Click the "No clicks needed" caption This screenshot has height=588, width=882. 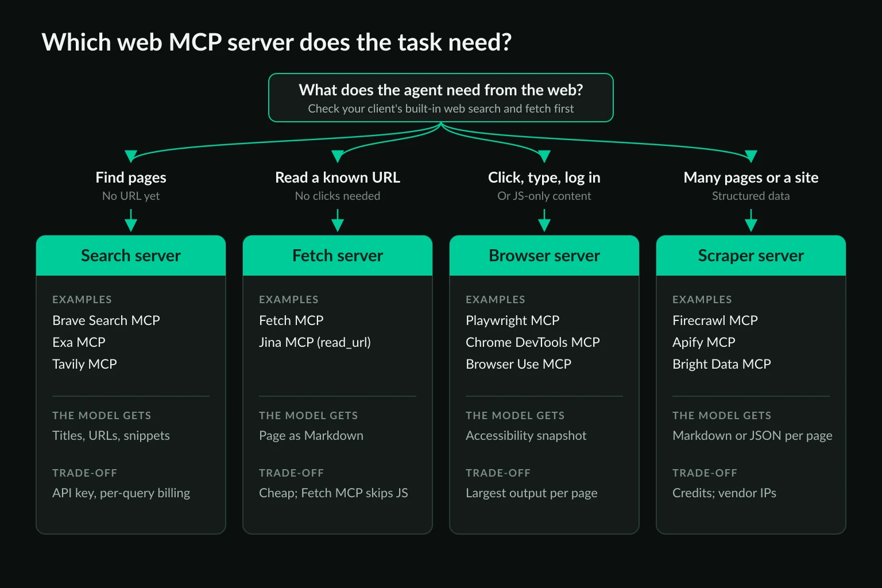338,196
